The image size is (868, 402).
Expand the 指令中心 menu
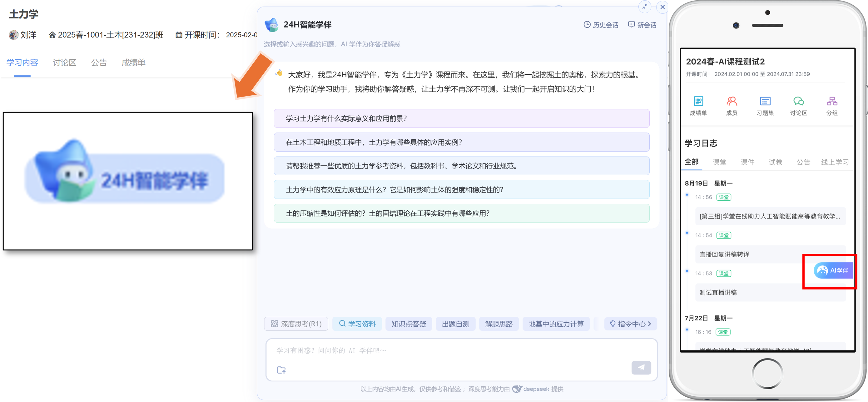coord(630,324)
